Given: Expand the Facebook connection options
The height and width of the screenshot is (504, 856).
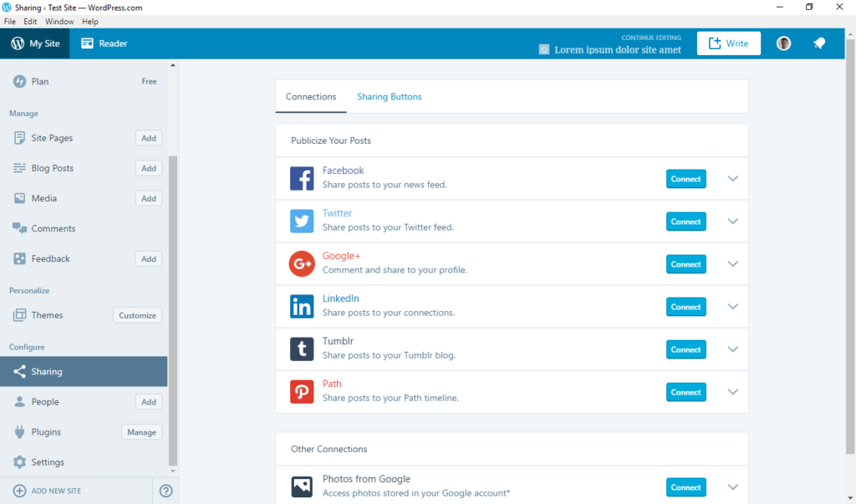Looking at the screenshot, I should (x=732, y=178).
